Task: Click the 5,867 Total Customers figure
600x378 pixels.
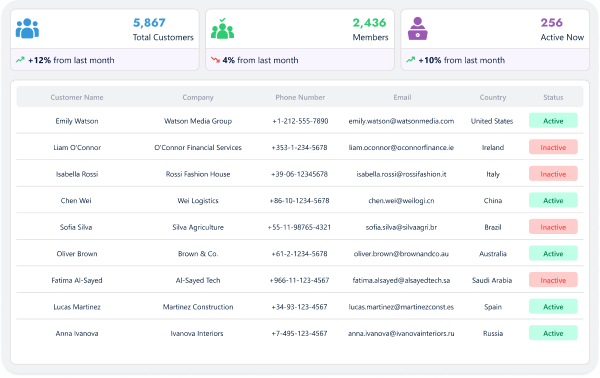Action: [x=149, y=23]
